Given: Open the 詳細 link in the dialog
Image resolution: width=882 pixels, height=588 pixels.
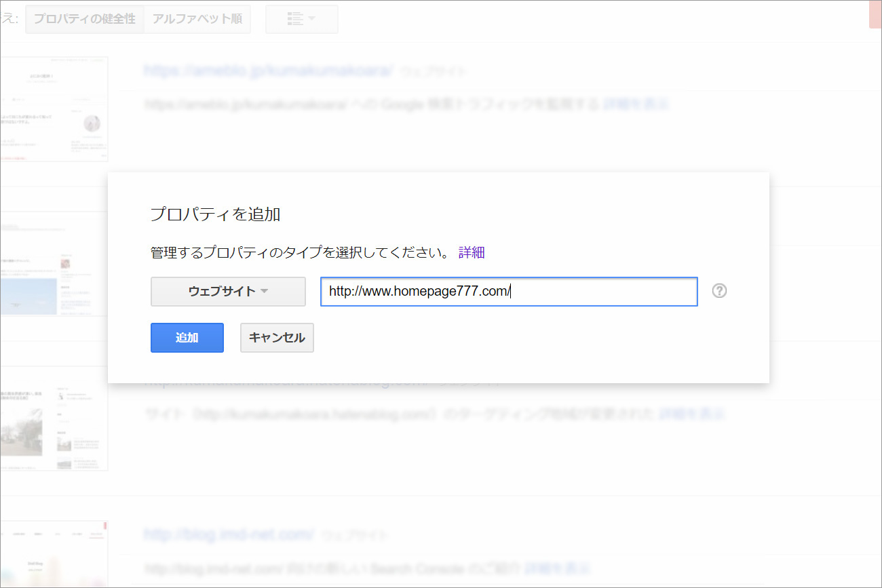Looking at the screenshot, I should tap(472, 253).
